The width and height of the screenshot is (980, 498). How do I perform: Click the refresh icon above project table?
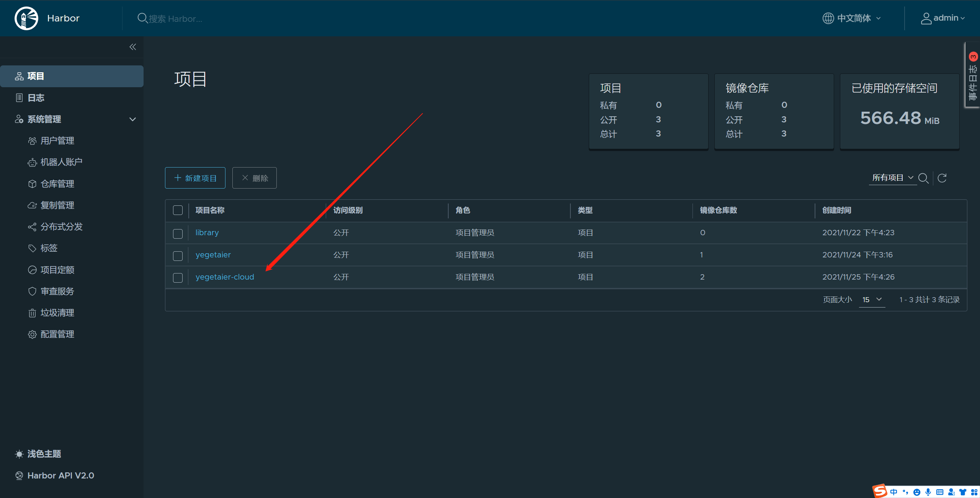(x=942, y=178)
